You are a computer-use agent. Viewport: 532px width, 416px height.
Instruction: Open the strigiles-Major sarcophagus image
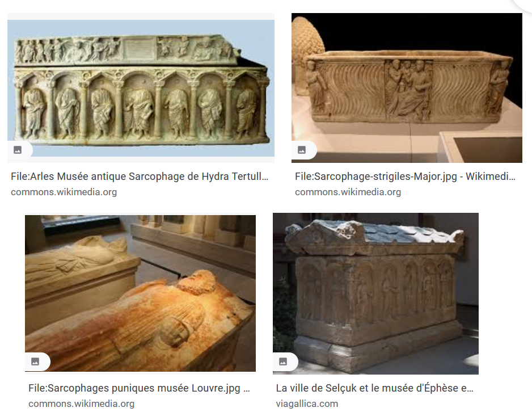[407, 88]
